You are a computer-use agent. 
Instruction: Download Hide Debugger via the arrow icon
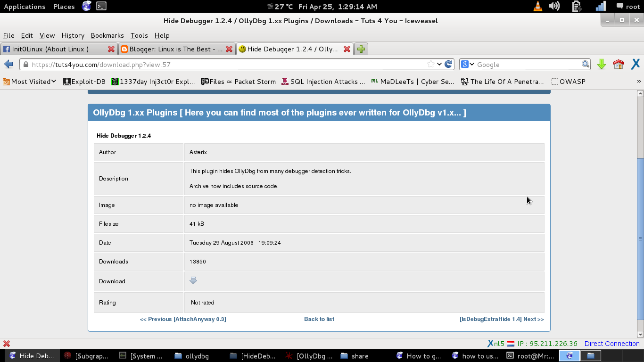point(193,280)
